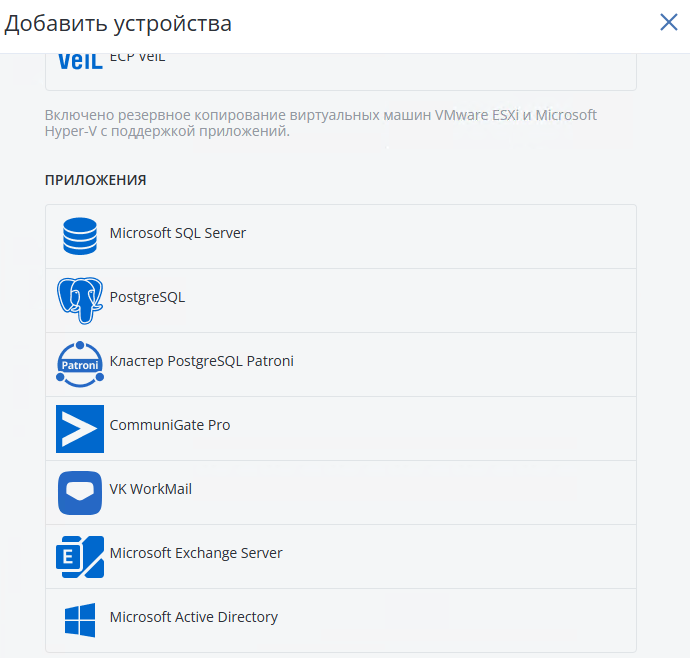
Task: Click the Microsoft Exchange Server icon
Action: pos(80,557)
